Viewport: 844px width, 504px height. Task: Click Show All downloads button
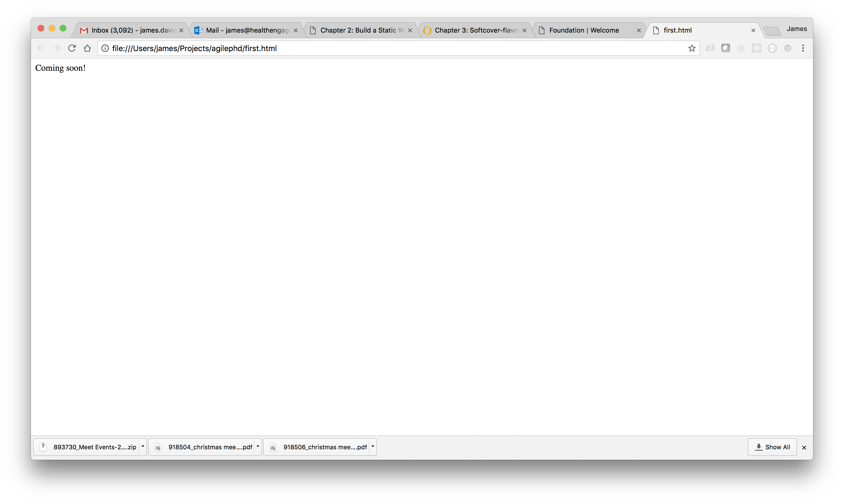point(774,447)
